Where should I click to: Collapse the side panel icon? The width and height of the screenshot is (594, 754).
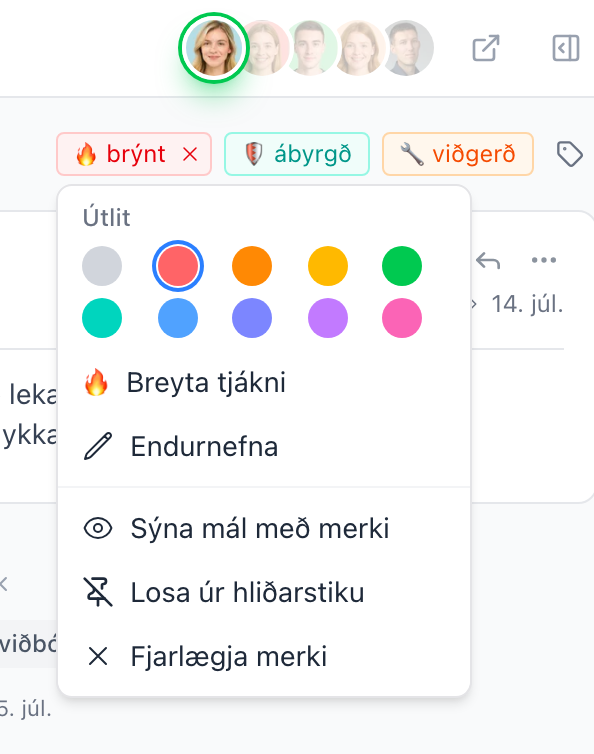(566, 48)
